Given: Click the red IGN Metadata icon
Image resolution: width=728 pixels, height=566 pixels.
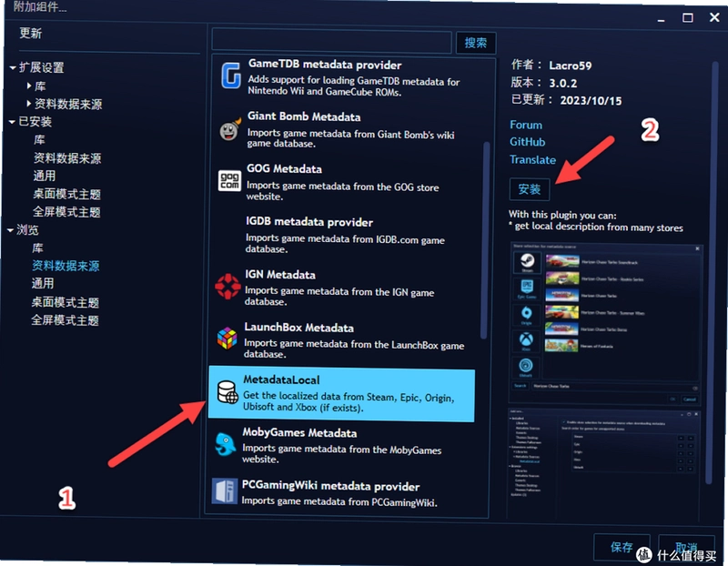Looking at the screenshot, I should (227, 286).
